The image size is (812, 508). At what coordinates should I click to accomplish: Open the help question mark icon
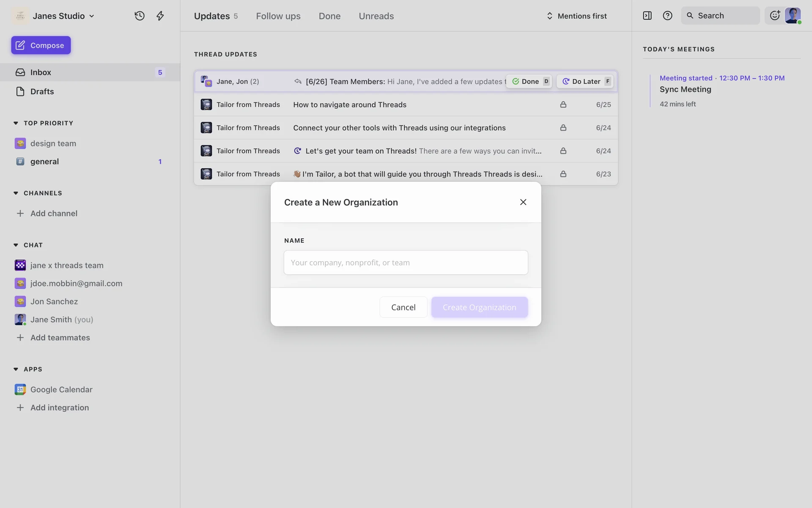pyautogui.click(x=667, y=16)
